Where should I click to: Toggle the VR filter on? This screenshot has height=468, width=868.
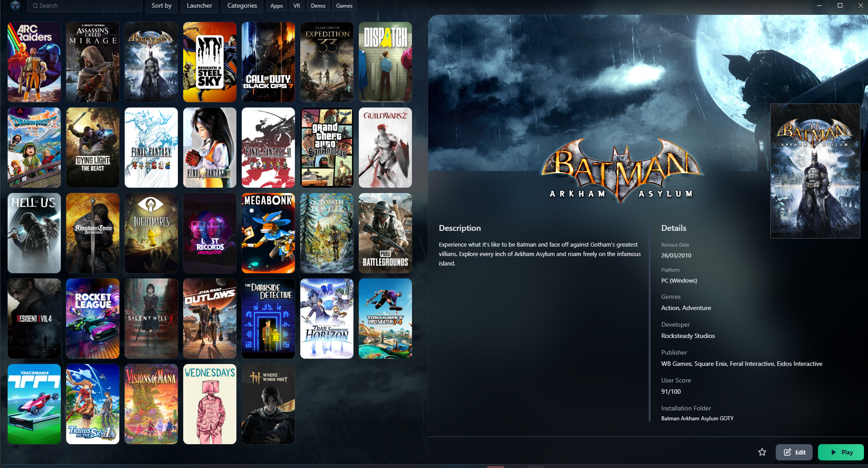(x=296, y=6)
